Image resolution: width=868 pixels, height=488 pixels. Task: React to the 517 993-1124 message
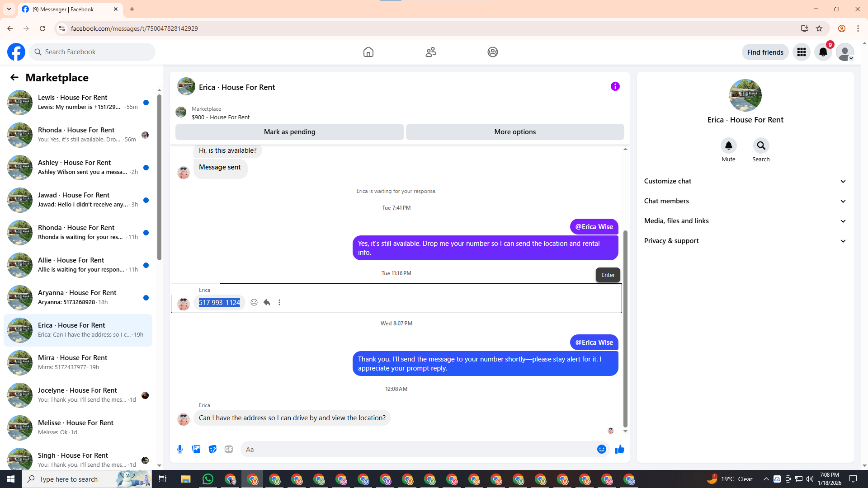[254, 302]
